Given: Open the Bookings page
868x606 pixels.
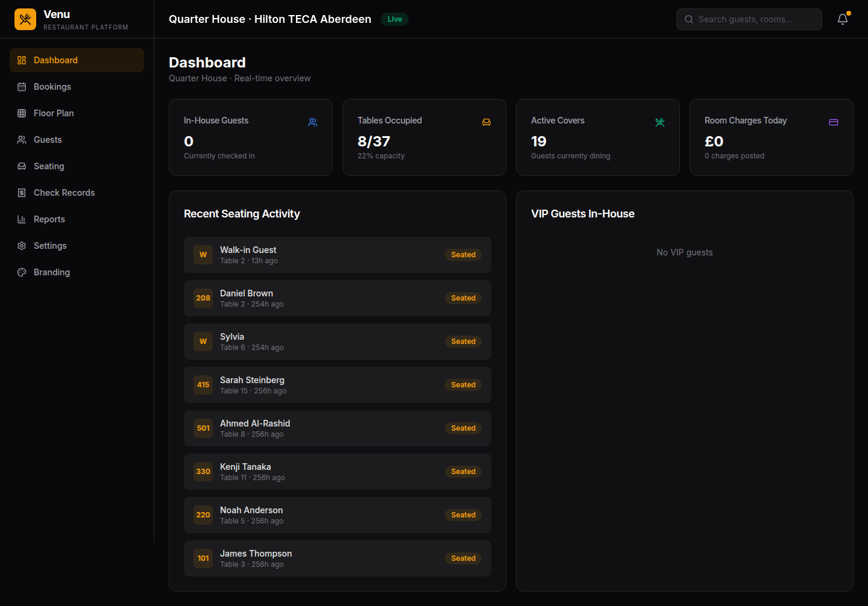Looking at the screenshot, I should [x=52, y=87].
